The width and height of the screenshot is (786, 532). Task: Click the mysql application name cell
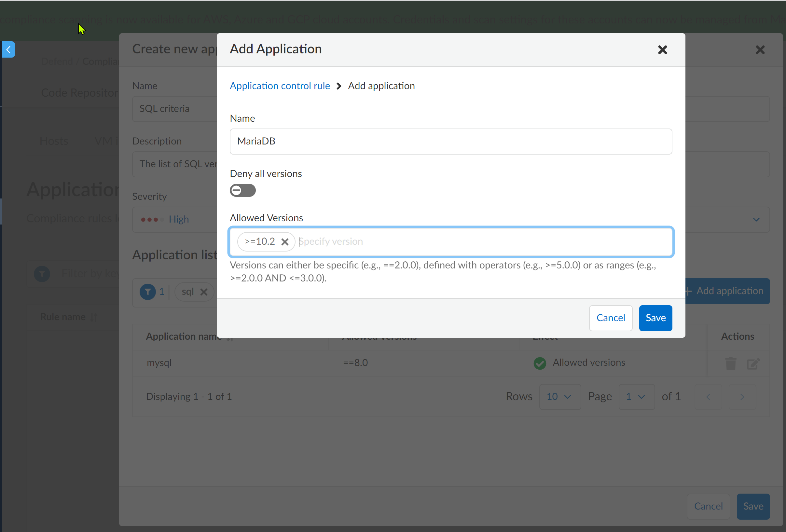click(159, 363)
